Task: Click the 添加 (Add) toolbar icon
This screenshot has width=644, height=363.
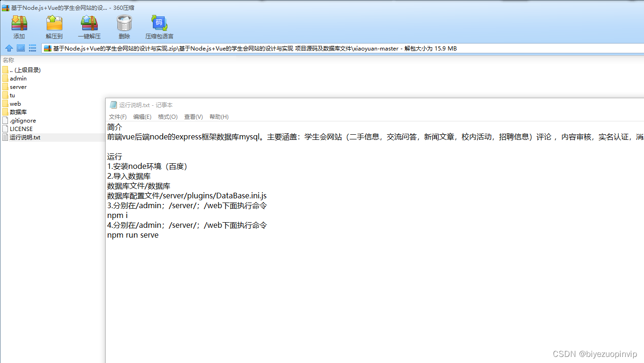Action: 19,27
